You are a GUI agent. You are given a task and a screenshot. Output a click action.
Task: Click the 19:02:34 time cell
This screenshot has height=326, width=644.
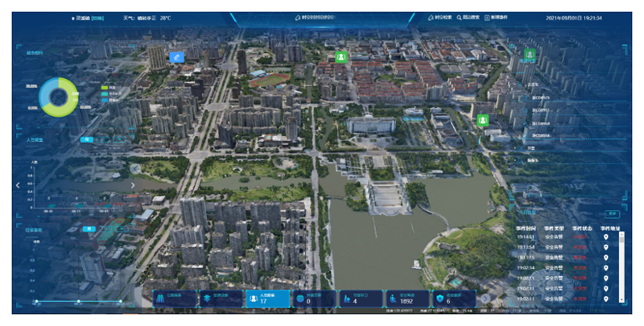(x=526, y=268)
